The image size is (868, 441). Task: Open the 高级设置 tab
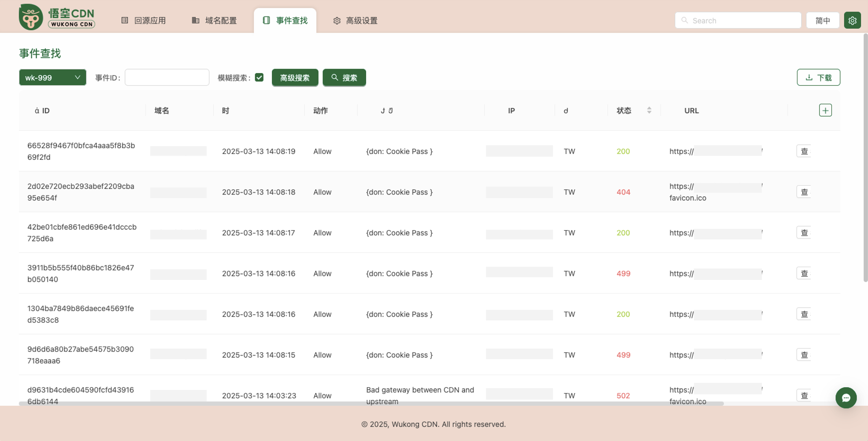tap(356, 20)
